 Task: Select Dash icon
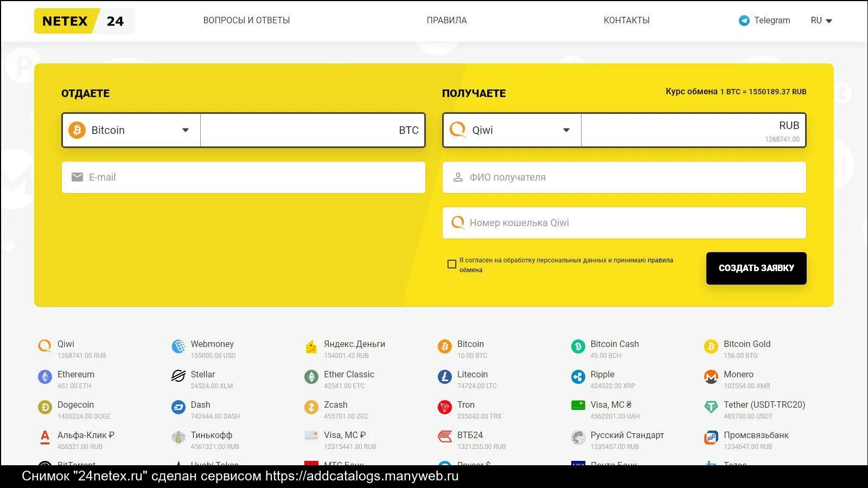coord(178,407)
